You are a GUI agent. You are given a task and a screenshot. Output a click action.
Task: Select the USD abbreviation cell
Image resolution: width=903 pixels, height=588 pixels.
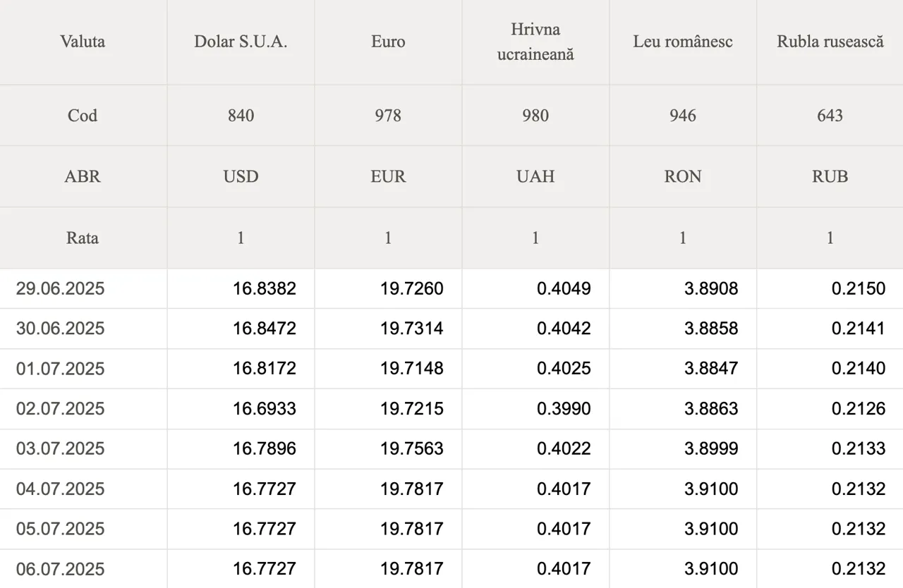tap(241, 176)
